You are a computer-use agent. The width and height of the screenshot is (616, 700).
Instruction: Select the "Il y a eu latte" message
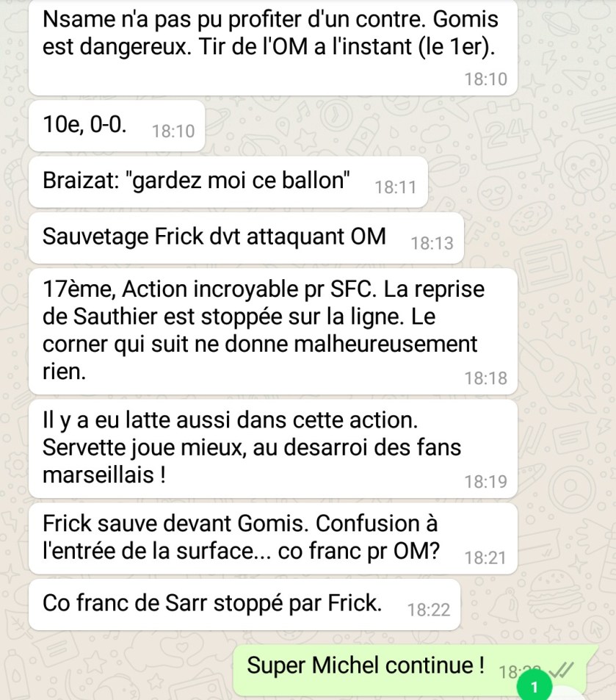272,449
